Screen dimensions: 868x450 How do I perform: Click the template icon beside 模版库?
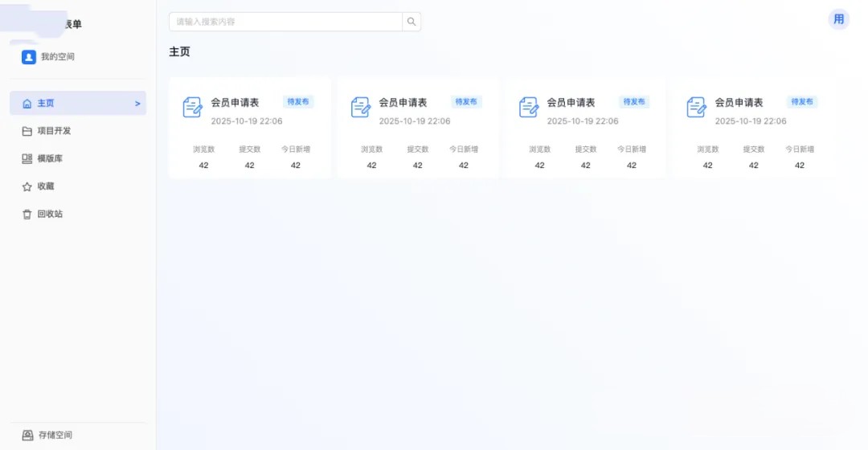tap(27, 159)
